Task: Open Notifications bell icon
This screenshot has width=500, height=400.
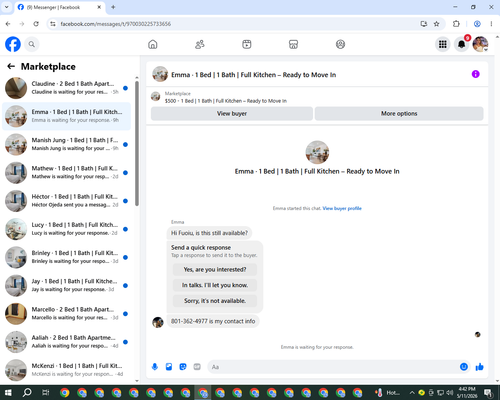Action: (x=461, y=44)
